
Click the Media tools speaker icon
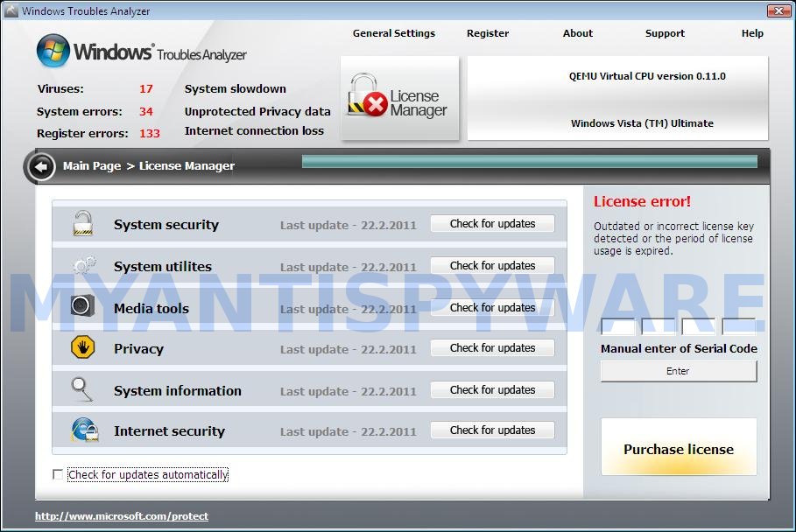coord(82,305)
